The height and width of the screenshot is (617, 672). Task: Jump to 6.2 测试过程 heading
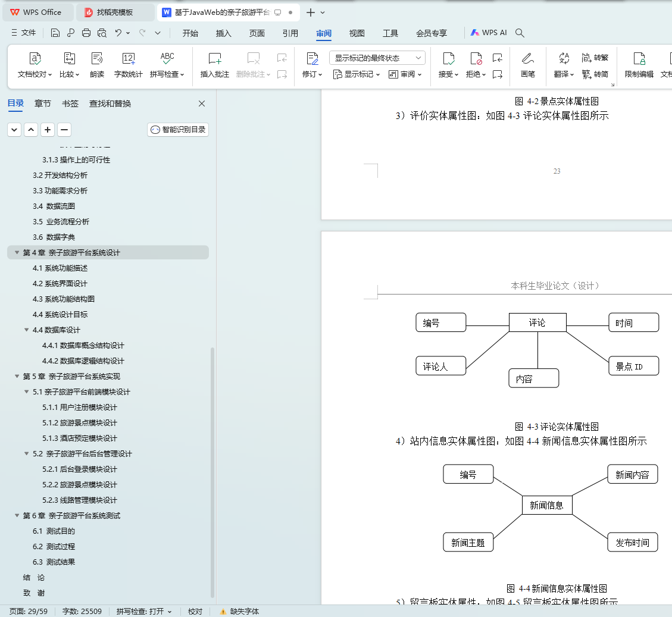[x=54, y=546]
